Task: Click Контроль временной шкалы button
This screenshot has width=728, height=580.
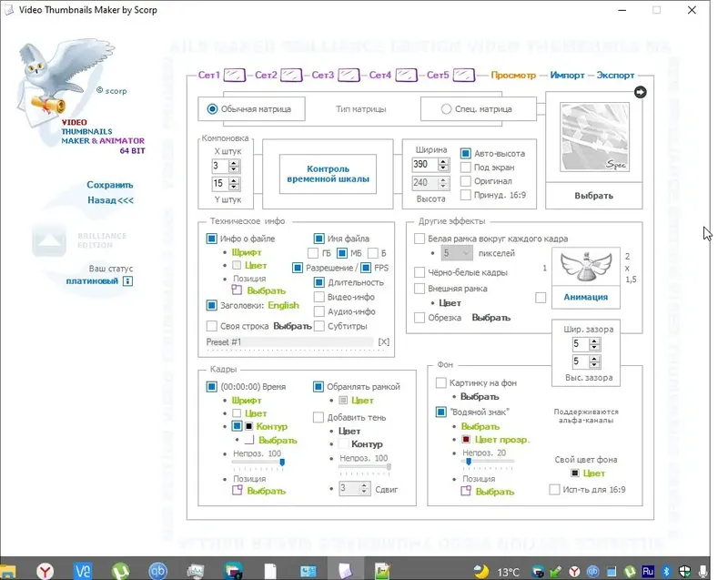Action: click(x=328, y=174)
